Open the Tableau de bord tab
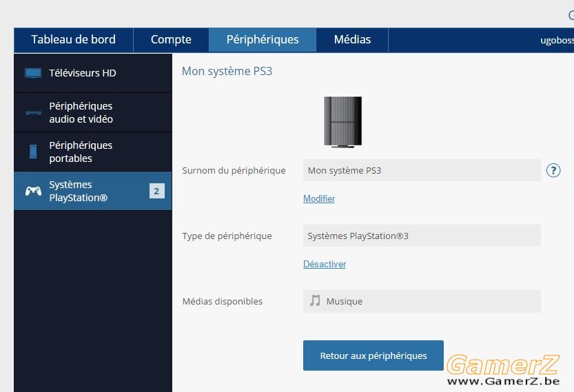 (x=73, y=39)
